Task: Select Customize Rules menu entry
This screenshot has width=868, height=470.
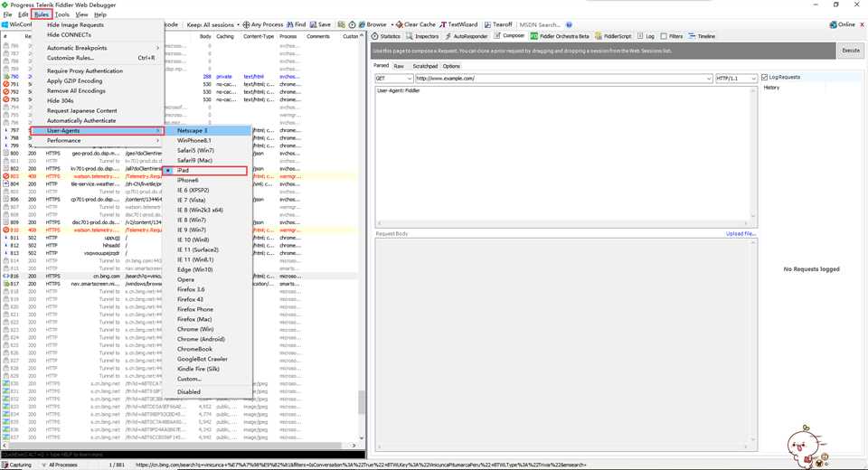Action: [97, 58]
